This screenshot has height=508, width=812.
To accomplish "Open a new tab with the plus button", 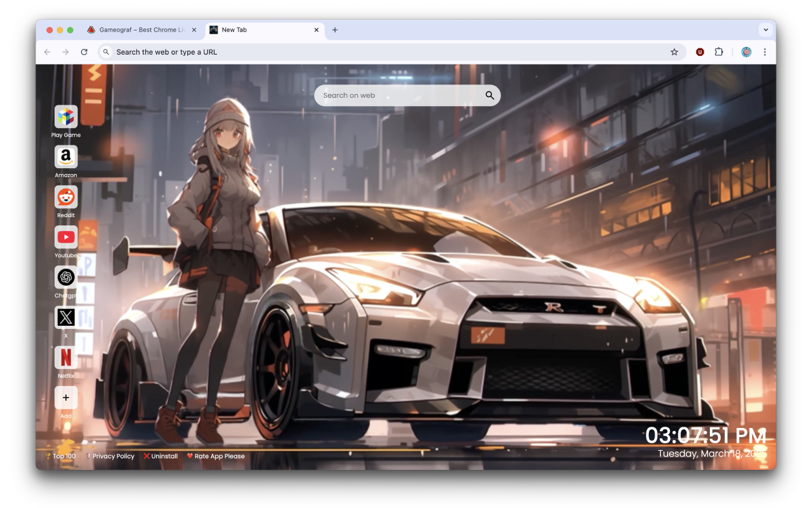I will 335,29.
